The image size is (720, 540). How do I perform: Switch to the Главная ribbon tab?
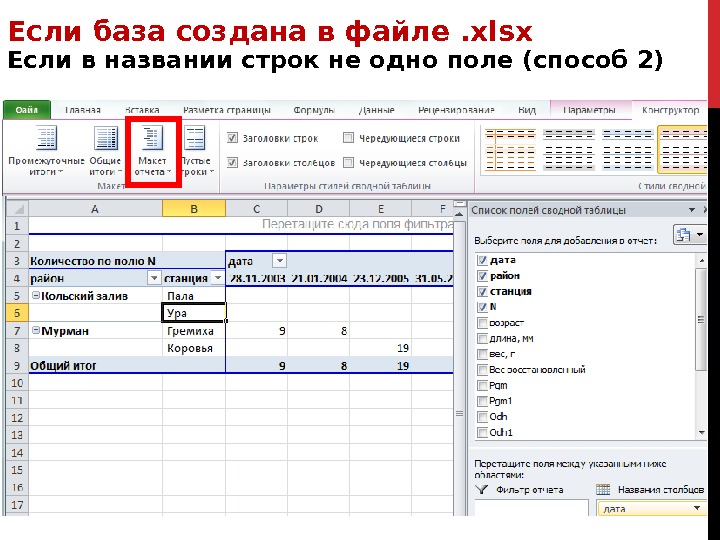(83, 110)
